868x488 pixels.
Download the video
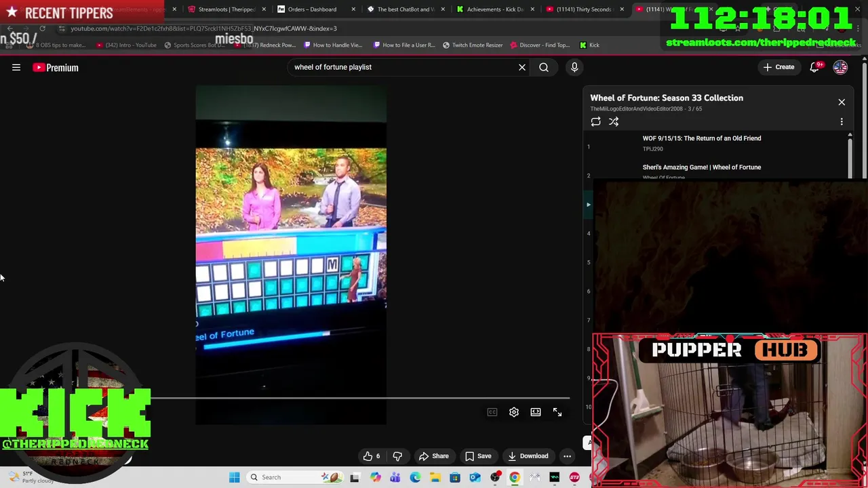coord(528,456)
